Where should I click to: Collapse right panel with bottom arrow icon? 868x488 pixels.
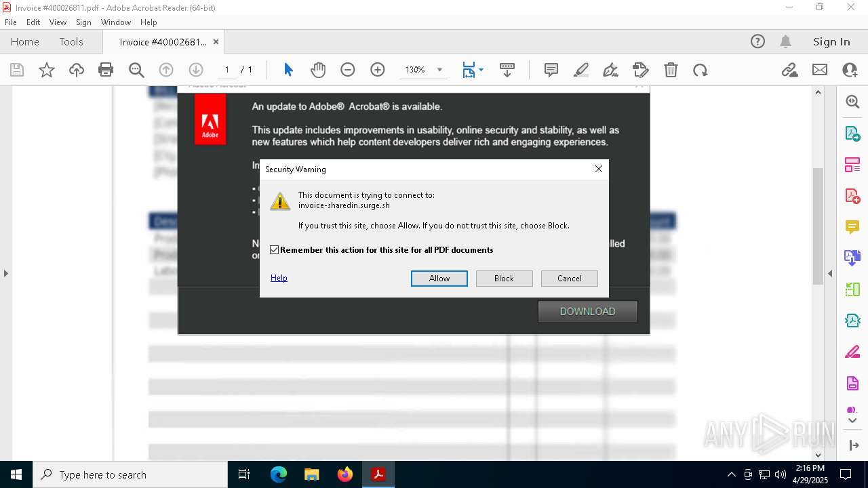(x=854, y=445)
